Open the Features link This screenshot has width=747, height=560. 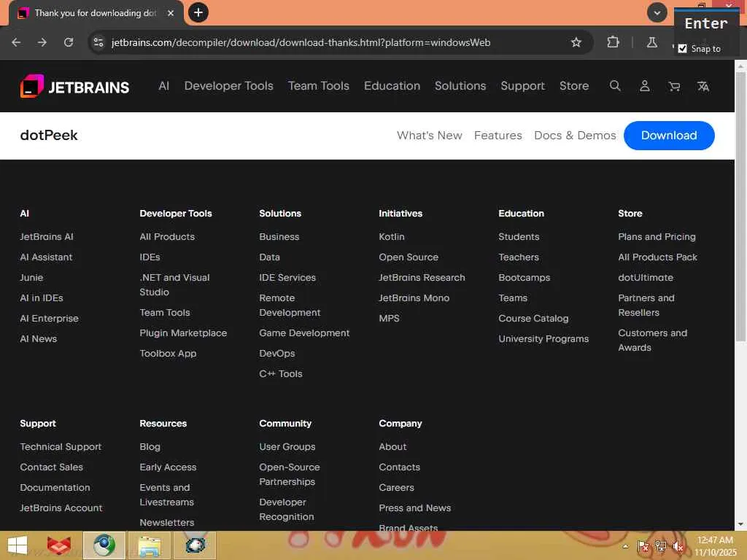click(498, 135)
